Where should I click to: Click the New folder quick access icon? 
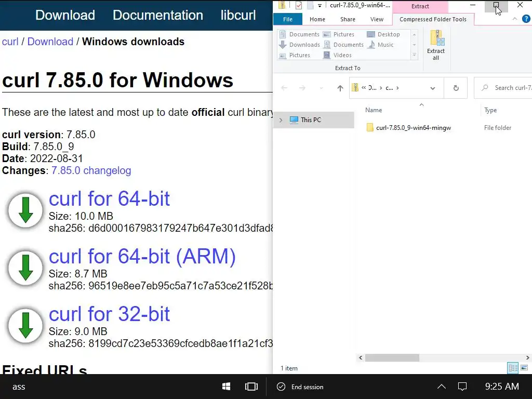[x=310, y=5]
